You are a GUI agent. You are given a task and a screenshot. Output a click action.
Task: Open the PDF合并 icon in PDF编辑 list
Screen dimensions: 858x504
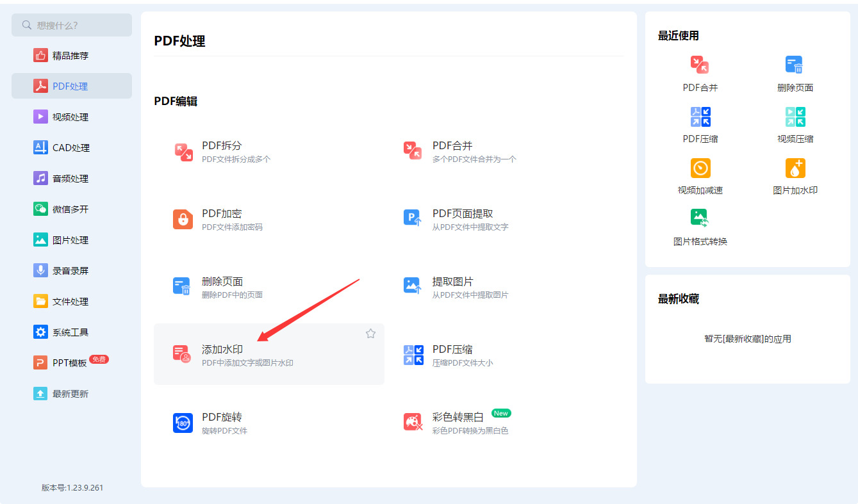pyautogui.click(x=413, y=151)
